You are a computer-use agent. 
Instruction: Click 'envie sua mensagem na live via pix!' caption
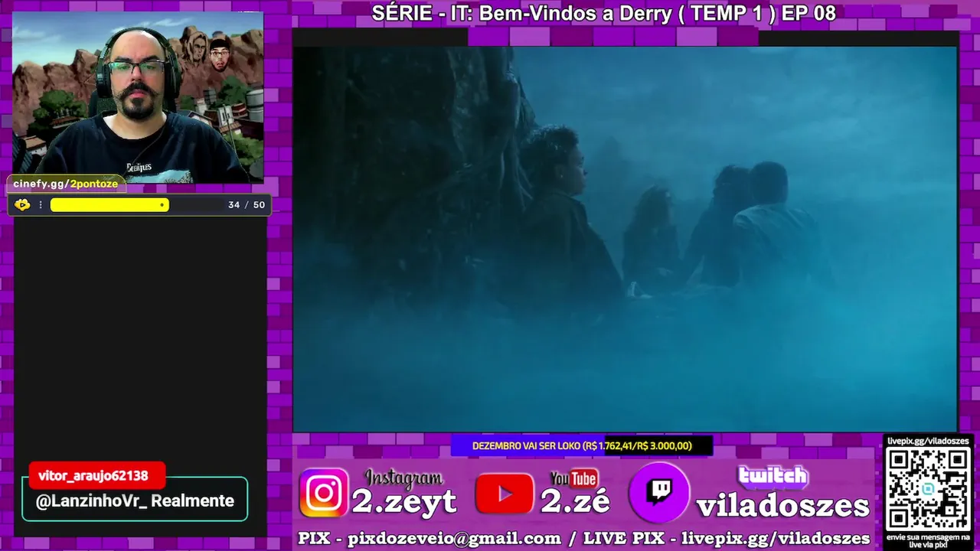(928, 541)
